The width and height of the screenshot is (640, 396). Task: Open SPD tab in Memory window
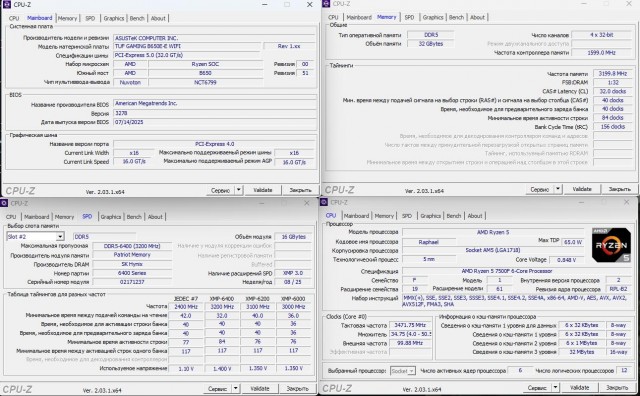tap(409, 17)
